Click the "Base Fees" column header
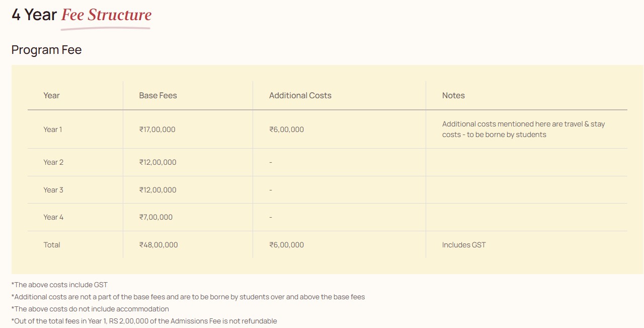This screenshot has width=644, height=328. (x=158, y=95)
